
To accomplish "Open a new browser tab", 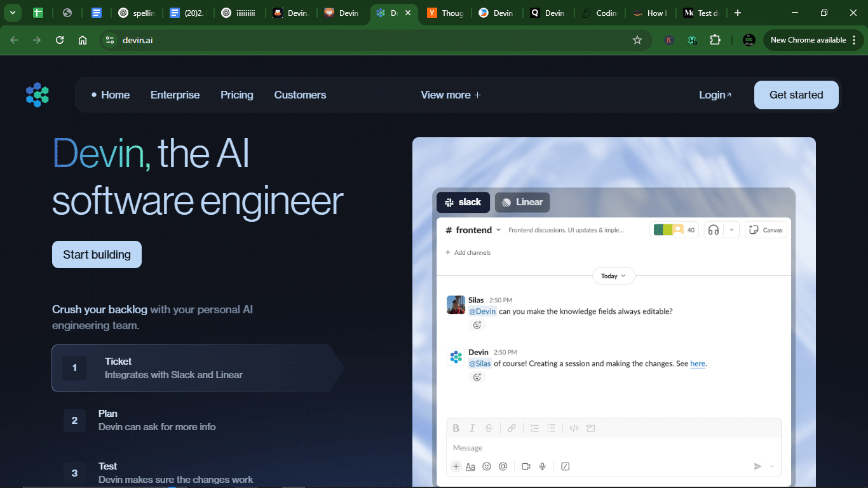I will pos(737,13).
